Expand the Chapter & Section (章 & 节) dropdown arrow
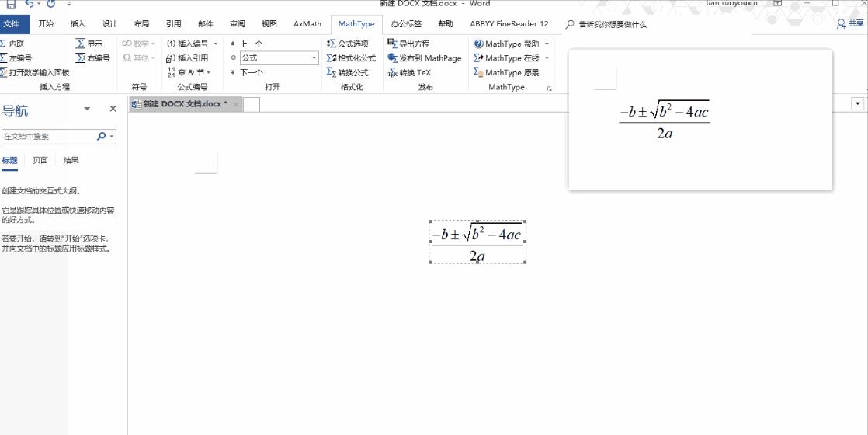This screenshot has height=435, width=868. click(209, 72)
